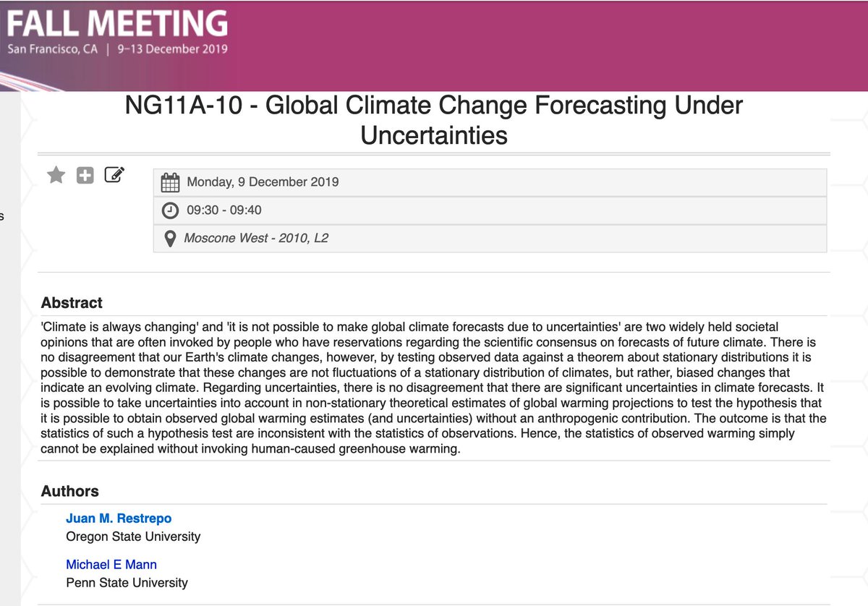Click the Authors section heading
Viewport: 868px width, 606px height.
(x=69, y=491)
